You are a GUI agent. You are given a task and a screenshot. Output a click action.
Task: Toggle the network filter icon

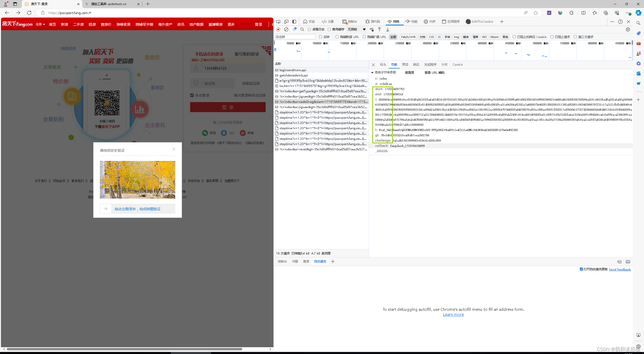(294, 29)
